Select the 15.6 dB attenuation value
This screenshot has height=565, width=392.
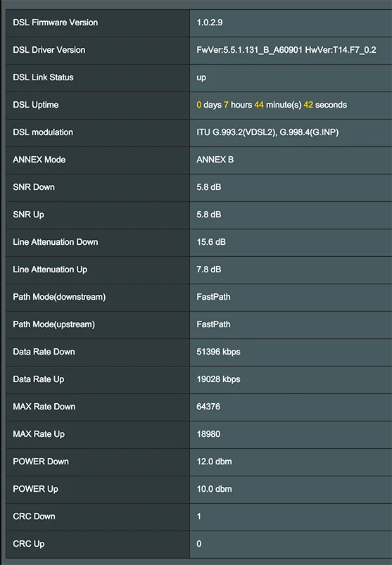tap(211, 242)
